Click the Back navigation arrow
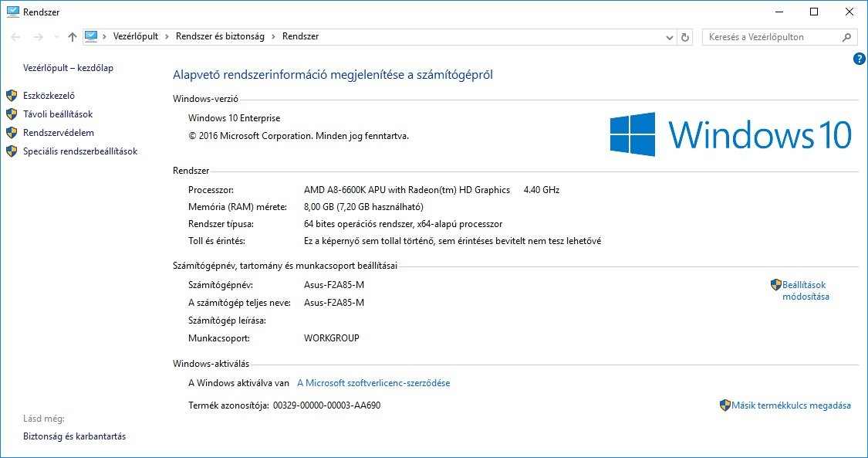The height and width of the screenshot is (458, 868). 15,37
